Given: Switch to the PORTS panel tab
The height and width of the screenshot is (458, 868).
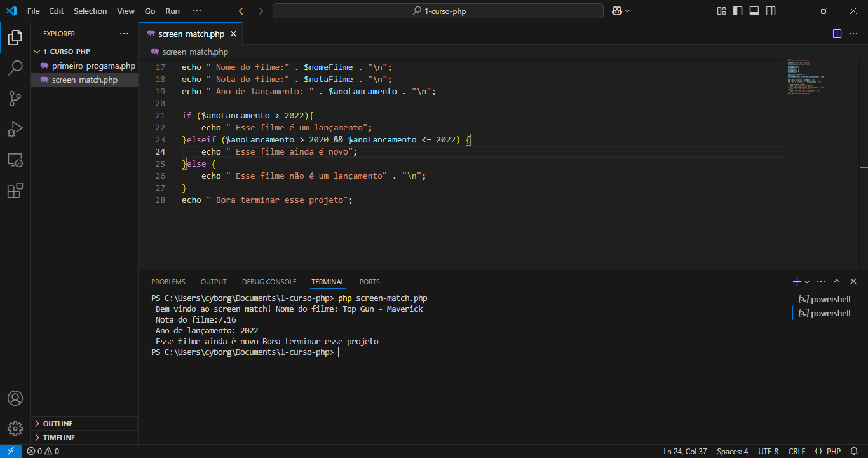Looking at the screenshot, I should (369, 282).
